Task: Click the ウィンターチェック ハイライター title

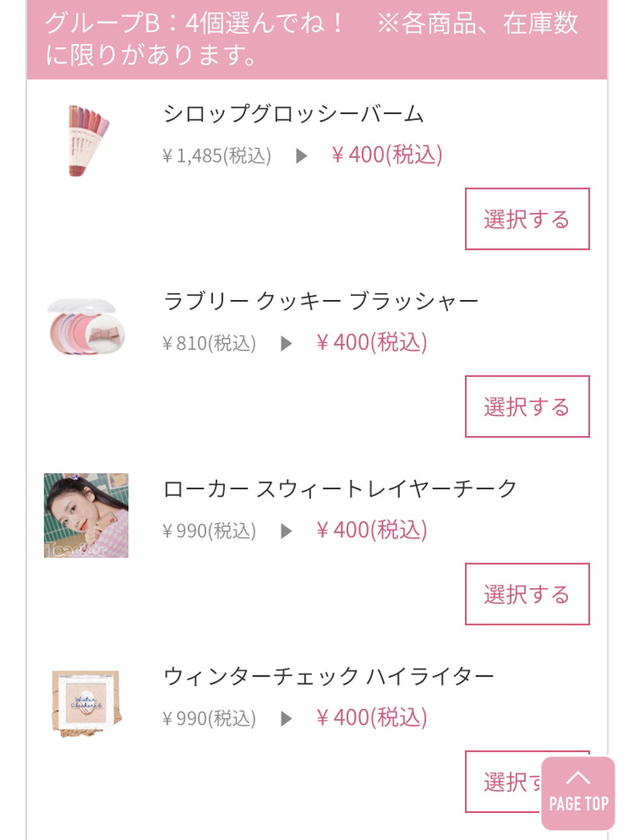Action: (x=329, y=676)
